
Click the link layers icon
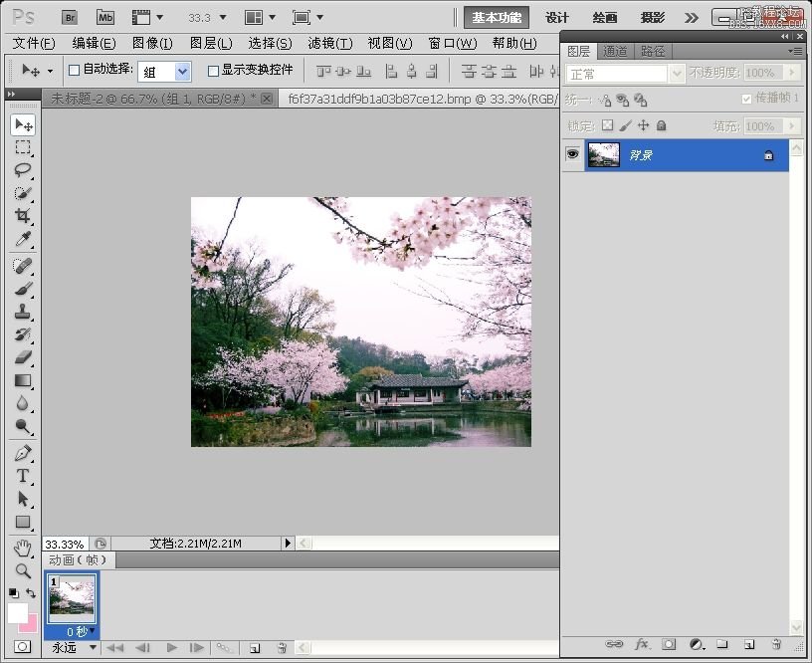coord(614,644)
